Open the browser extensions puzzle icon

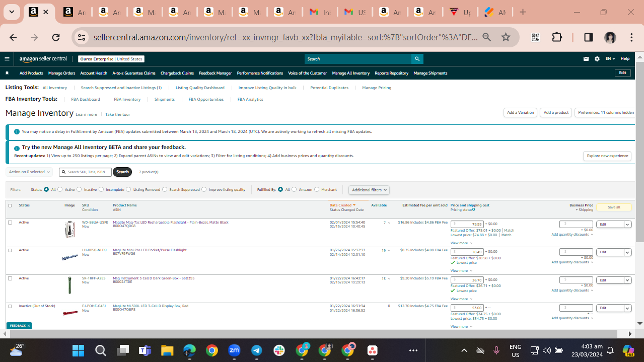coord(557,37)
